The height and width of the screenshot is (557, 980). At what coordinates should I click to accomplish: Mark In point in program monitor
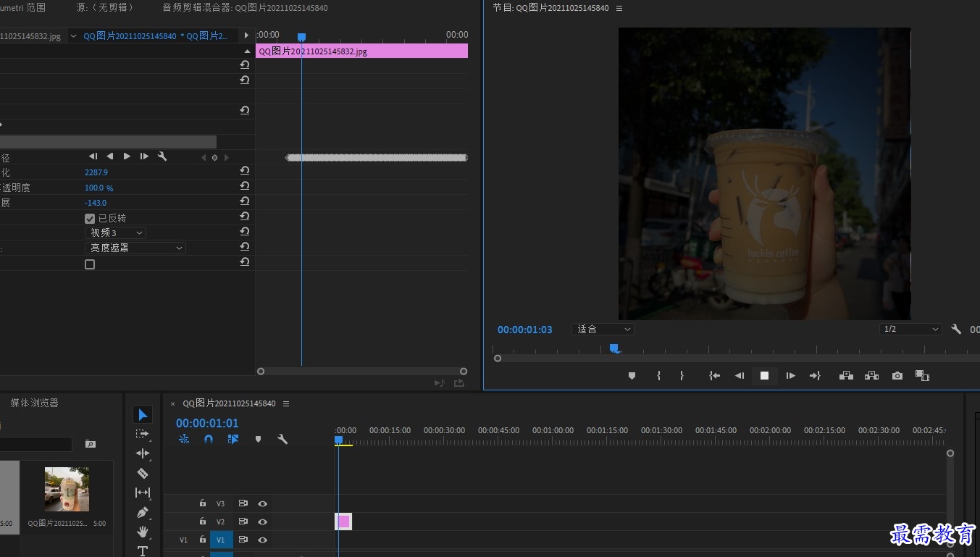point(658,376)
